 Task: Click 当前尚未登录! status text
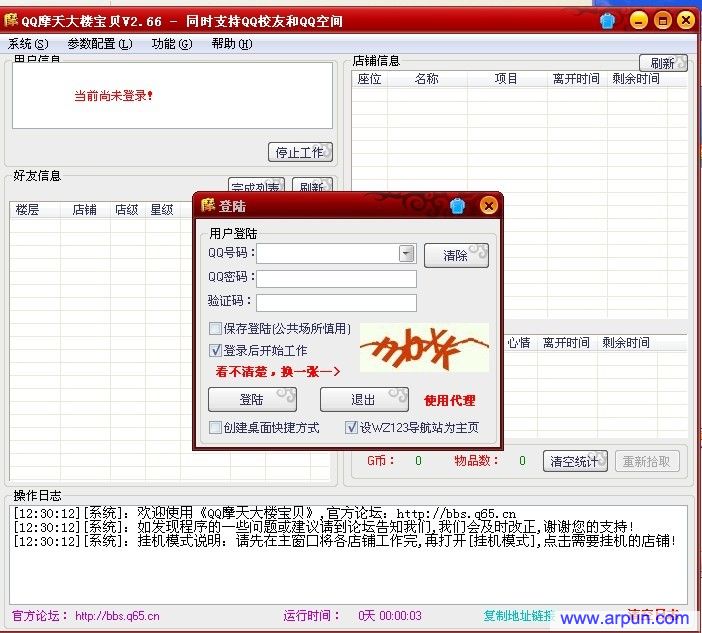pyautogui.click(x=114, y=95)
